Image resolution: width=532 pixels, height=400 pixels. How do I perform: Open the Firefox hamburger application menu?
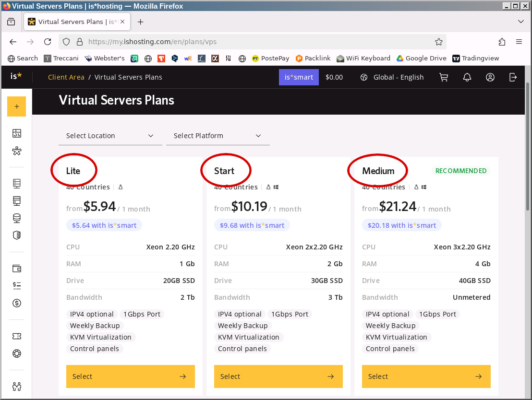(519, 42)
